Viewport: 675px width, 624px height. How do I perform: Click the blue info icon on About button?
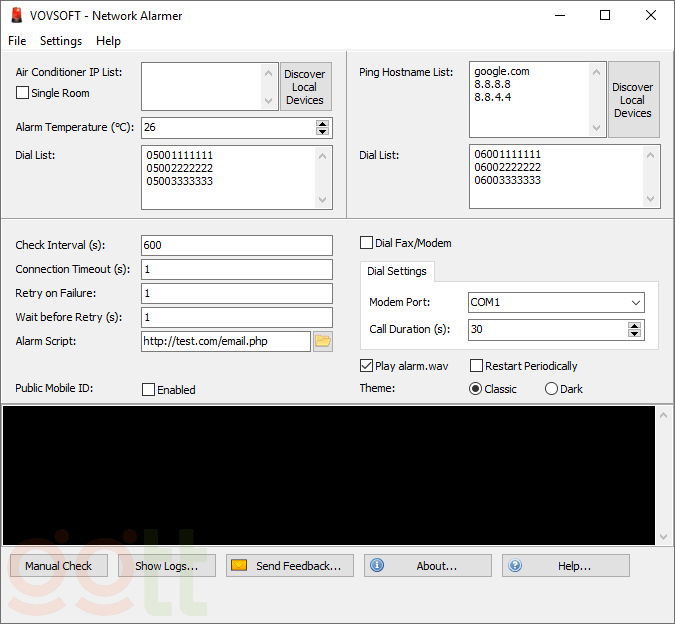tap(377, 565)
